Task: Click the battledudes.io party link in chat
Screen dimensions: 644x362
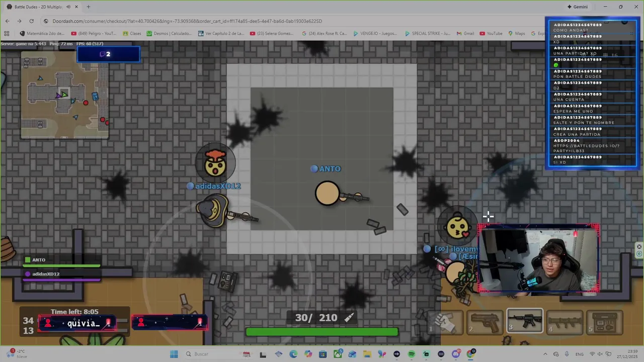Action: pos(586,148)
